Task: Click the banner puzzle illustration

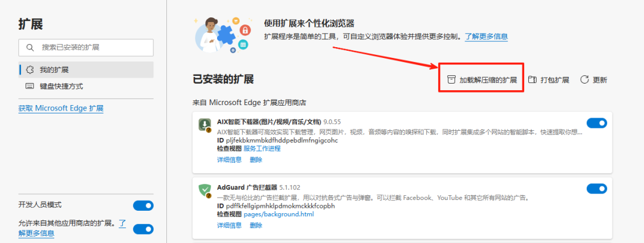Action: pyautogui.click(x=222, y=35)
